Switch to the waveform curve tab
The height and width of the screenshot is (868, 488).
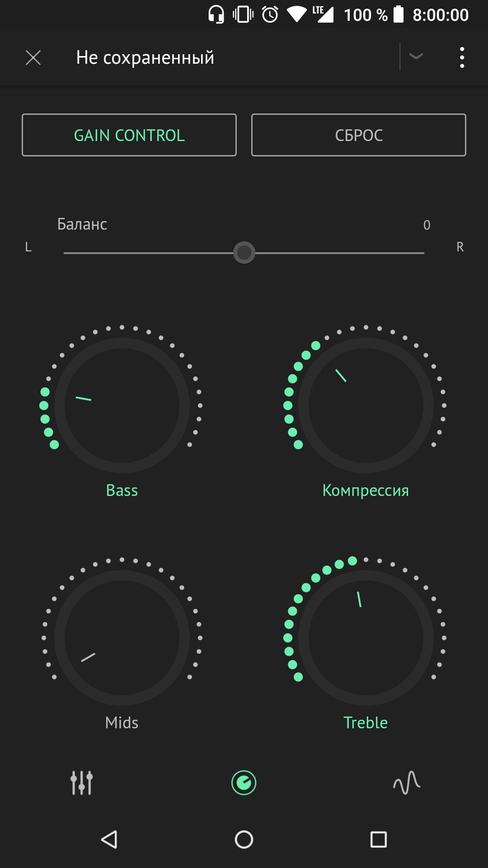[407, 783]
